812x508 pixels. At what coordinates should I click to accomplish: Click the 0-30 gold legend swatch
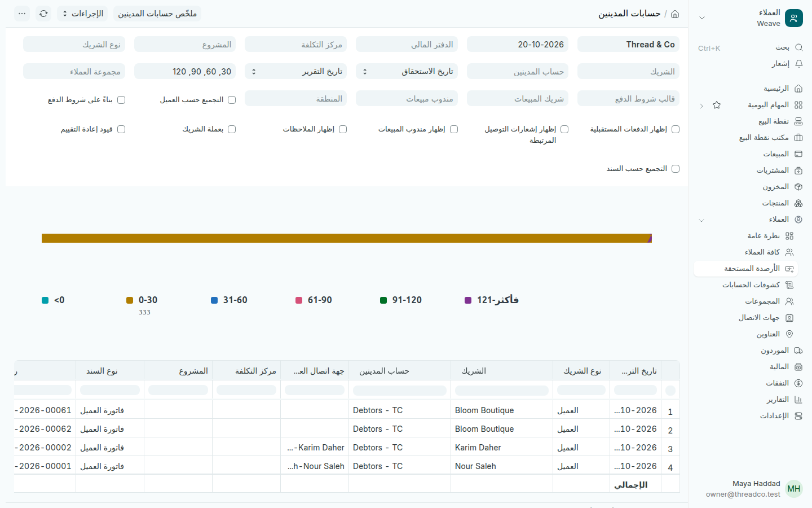(x=130, y=300)
